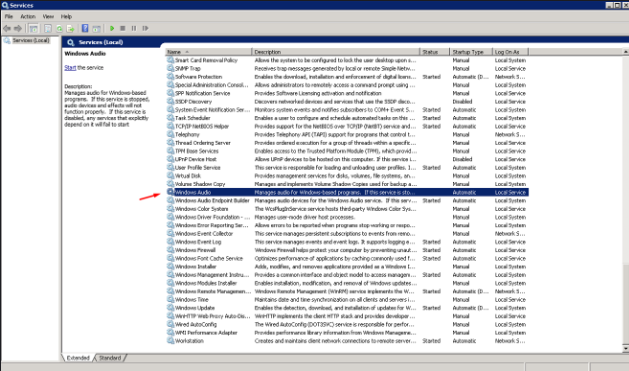Click the gear icon beside Windows Time

(170, 299)
